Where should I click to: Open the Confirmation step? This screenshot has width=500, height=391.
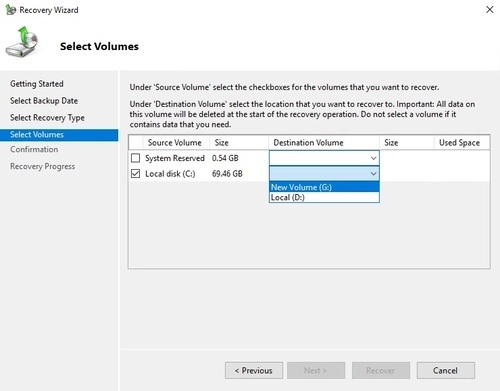tap(34, 149)
